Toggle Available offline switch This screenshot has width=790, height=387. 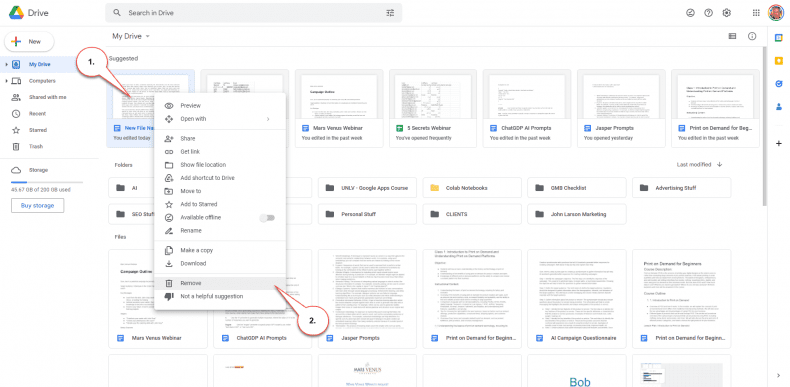click(267, 218)
